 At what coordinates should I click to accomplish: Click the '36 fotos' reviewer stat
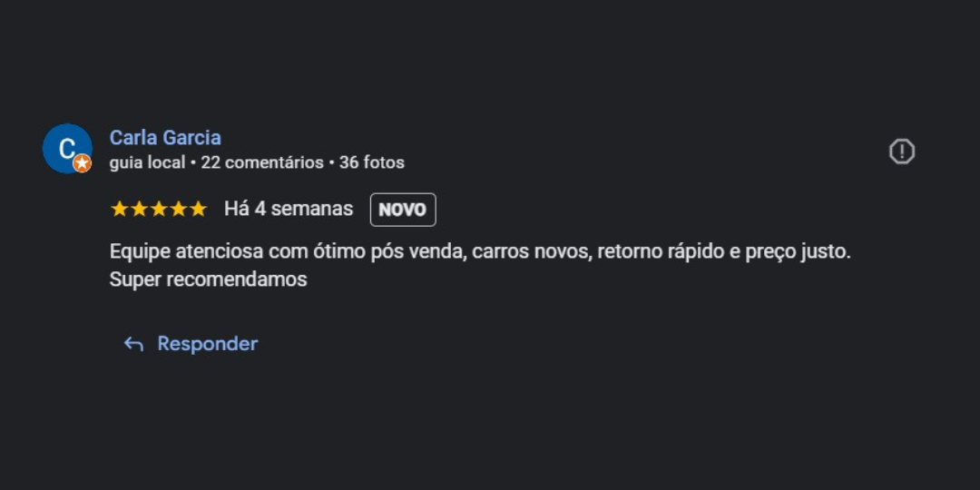(x=372, y=163)
